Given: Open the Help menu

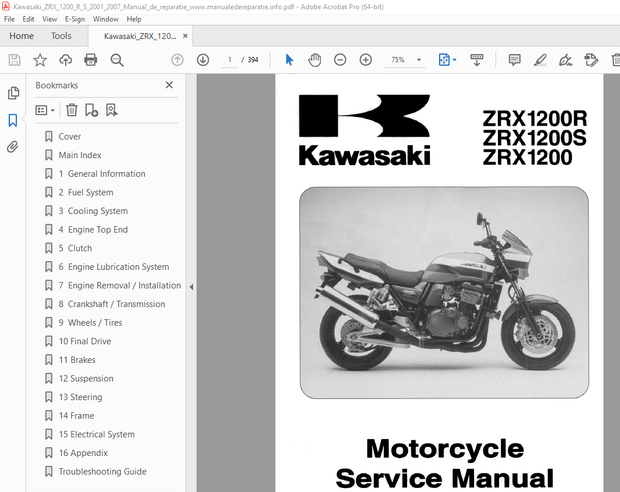Looking at the screenshot, I should [134, 19].
